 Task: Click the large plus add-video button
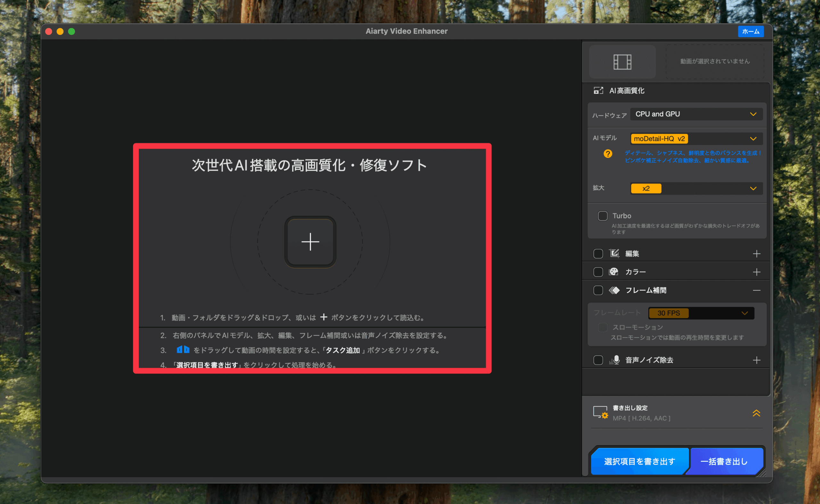pos(310,242)
